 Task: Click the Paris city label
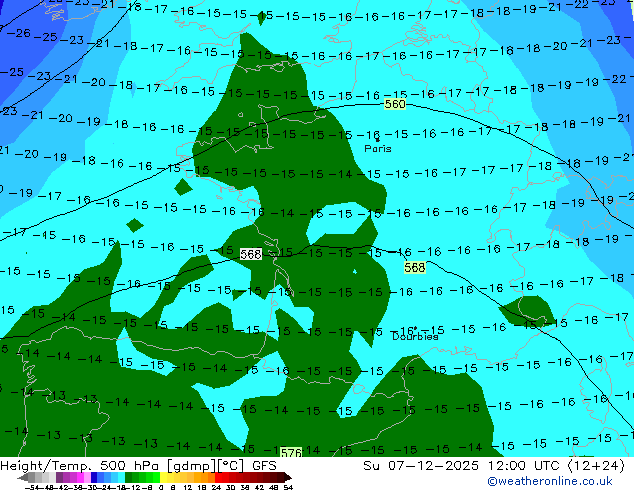pos(378,149)
